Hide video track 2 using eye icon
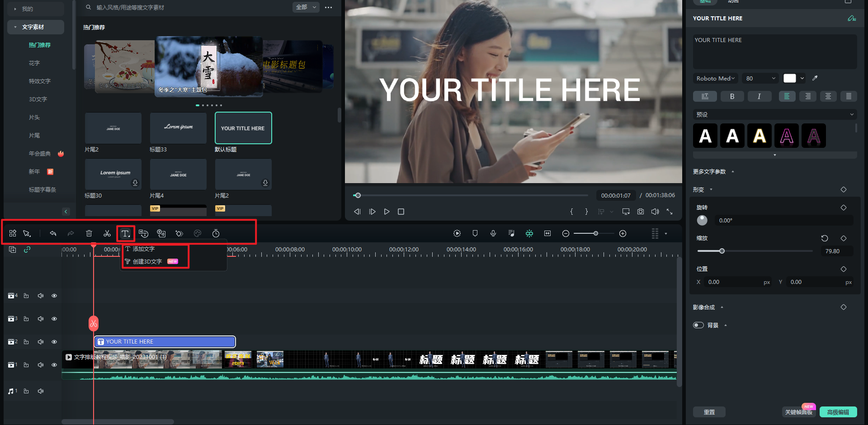Image resolution: width=868 pixels, height=425 pixels. (54, 342)
